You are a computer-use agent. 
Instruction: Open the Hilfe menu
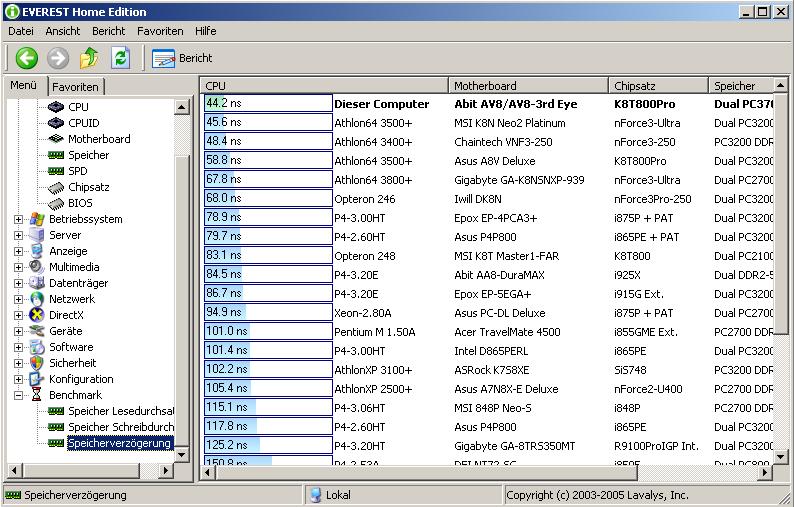click(206, 31)
